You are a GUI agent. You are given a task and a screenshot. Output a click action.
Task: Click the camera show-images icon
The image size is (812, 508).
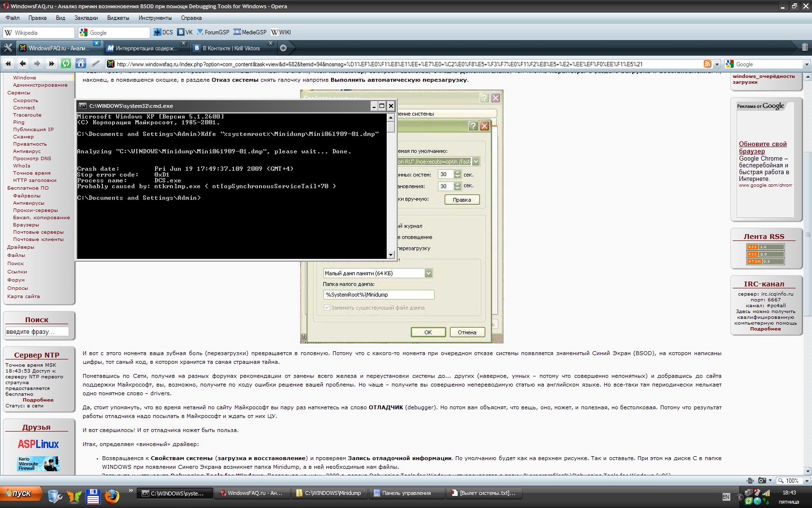click(x=762, y=480)
